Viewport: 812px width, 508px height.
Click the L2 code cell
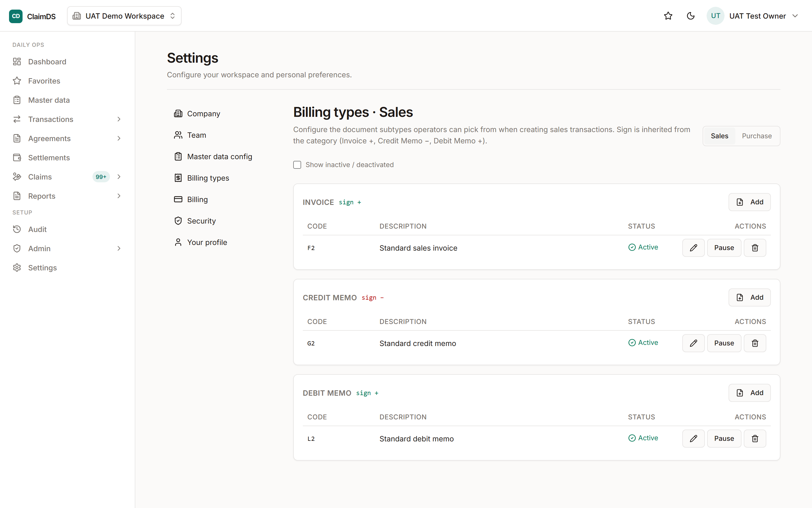(311, 439)
